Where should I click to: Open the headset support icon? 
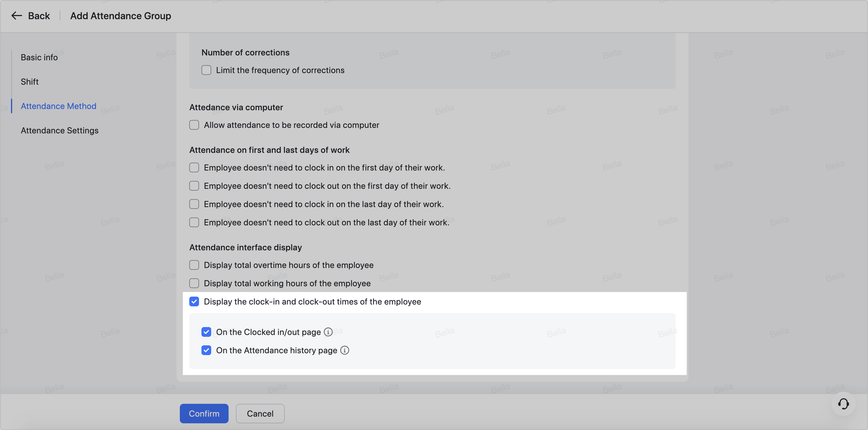pos(843,404)
